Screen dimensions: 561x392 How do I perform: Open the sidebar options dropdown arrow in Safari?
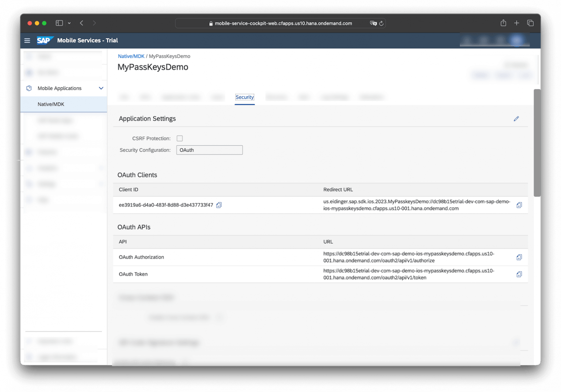[x=69, y=23]
